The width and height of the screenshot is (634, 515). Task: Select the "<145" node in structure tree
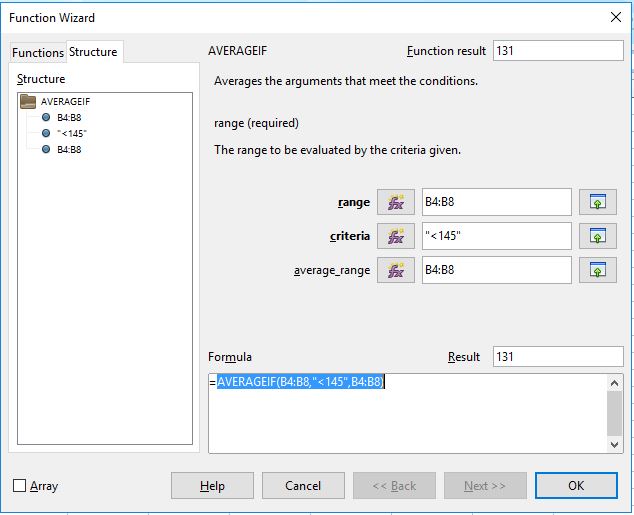(72, 133)
